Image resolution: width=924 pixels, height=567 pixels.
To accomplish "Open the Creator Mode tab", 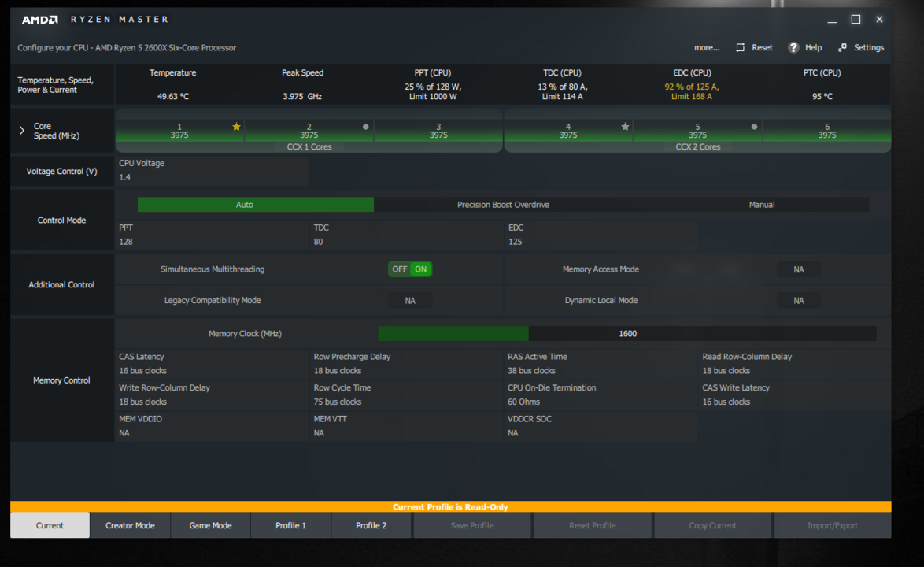I will tap(130, 525).
